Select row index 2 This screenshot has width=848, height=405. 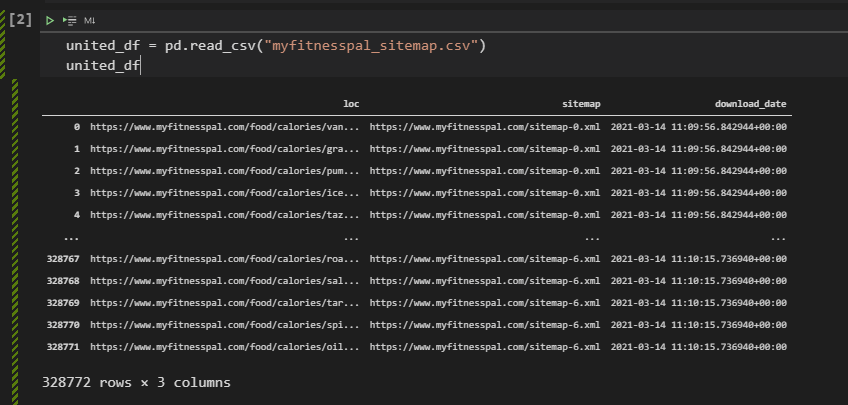(77, 171)
